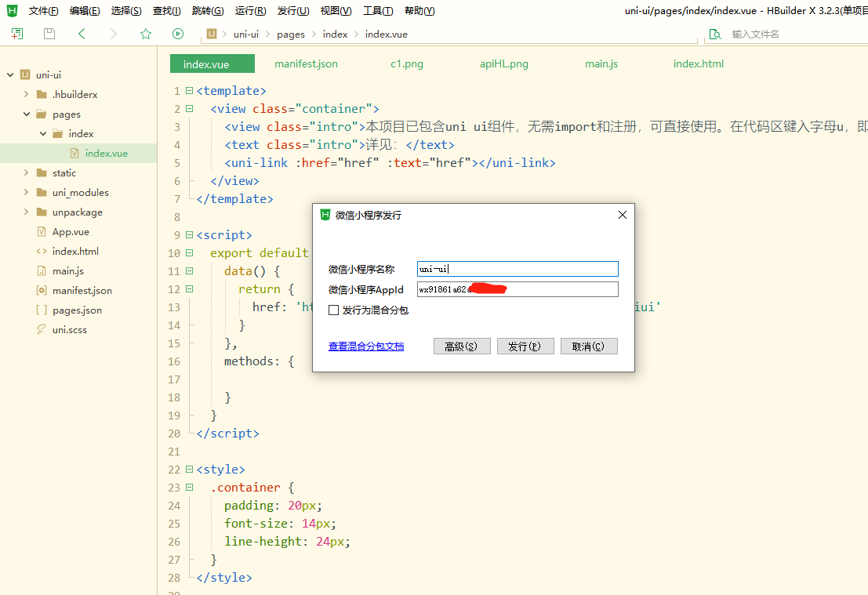
Task: Click the pages.json file icon
Action: [42, 310]
